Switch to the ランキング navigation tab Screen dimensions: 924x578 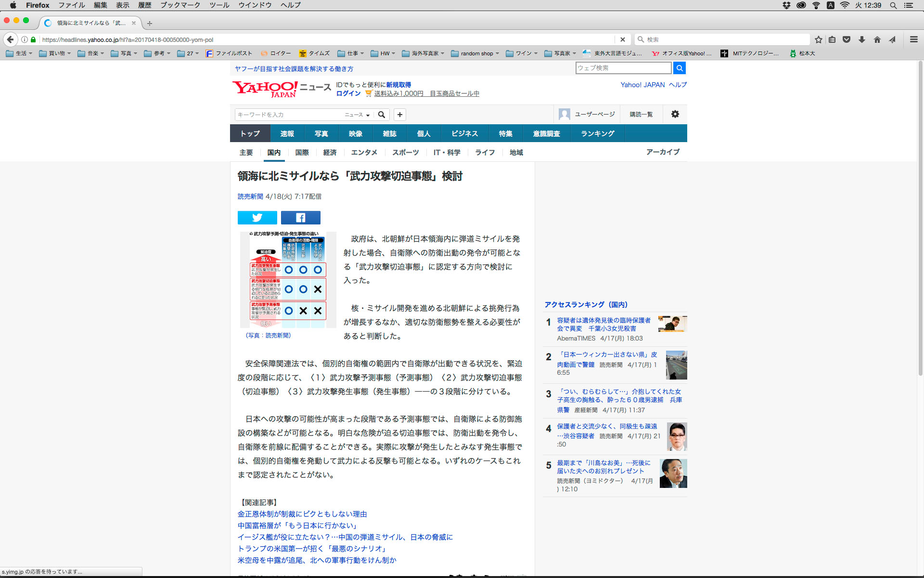[597, 133]
